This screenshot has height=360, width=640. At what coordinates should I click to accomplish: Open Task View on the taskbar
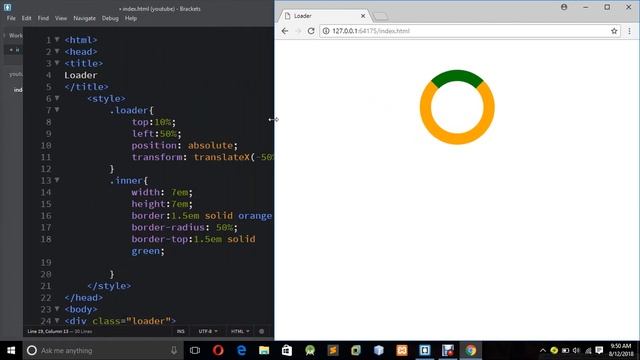point(195,350)
